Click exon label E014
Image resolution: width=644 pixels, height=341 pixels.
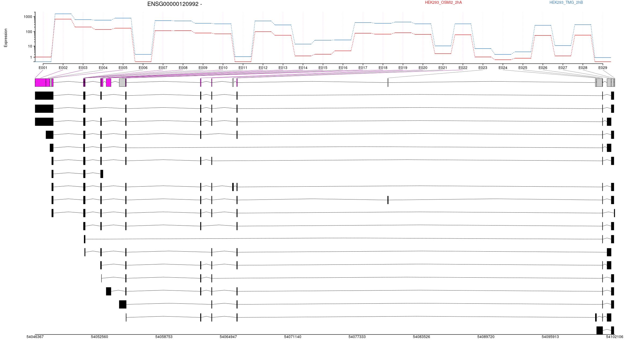[x=303, y=68]
